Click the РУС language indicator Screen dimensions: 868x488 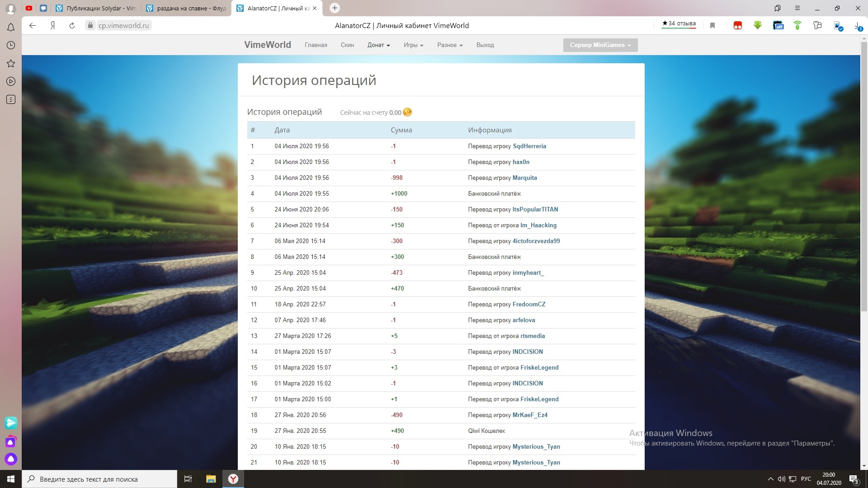coord(806,479)
